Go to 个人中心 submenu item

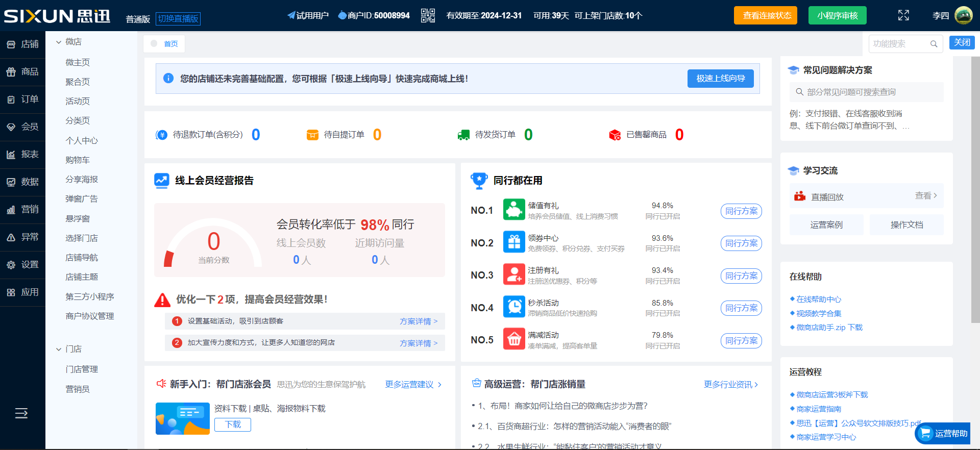coord(82,141)
